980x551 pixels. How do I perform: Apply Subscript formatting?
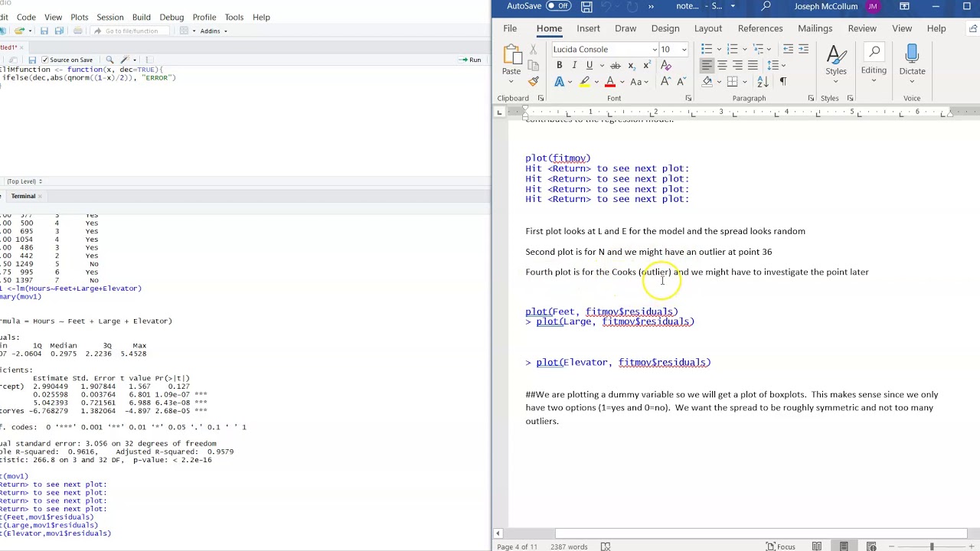(632, 66)
